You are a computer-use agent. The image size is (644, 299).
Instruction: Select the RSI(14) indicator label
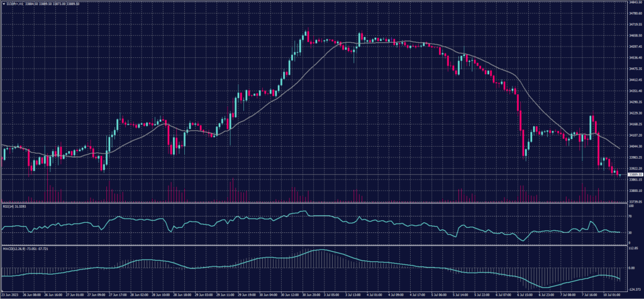[x=12, y=206]
